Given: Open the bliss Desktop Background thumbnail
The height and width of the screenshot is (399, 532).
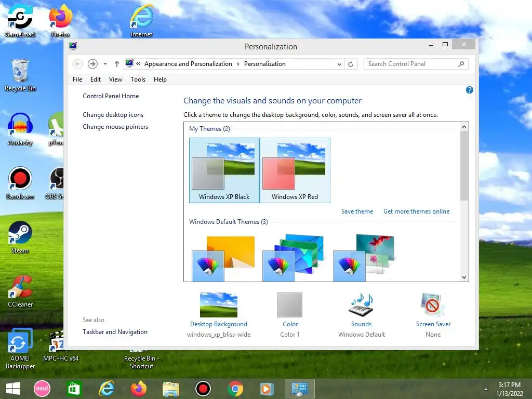Looking at the screenshot, I should coord(219,304).
